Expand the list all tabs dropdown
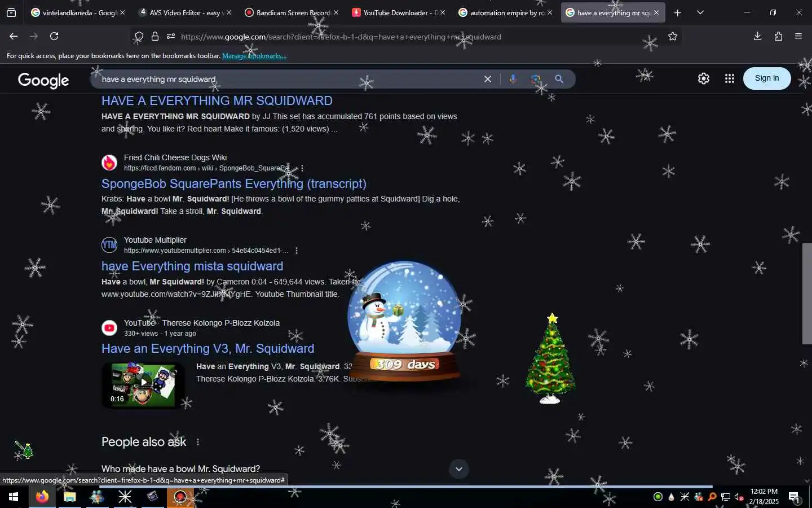This screenshot has width=812, height=508. (x=700, y=12)
